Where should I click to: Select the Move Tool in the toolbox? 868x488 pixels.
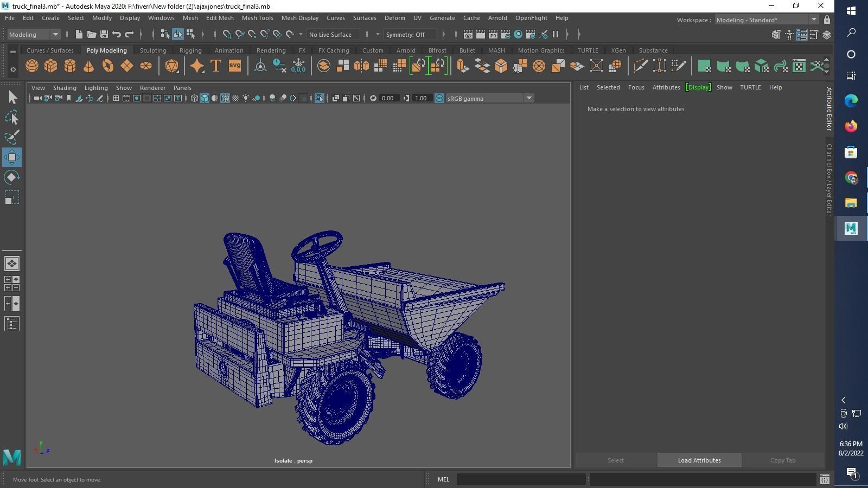point(12,157)
